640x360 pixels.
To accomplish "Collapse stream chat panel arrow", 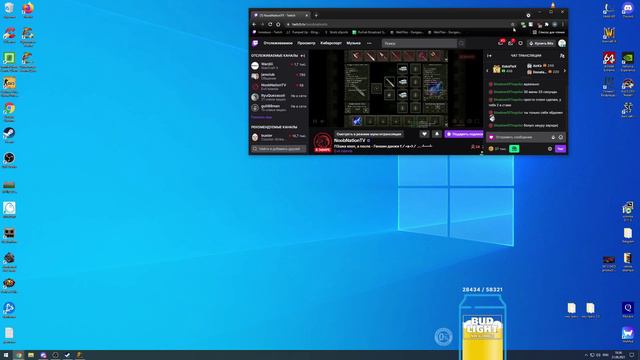I will [489, 56].
